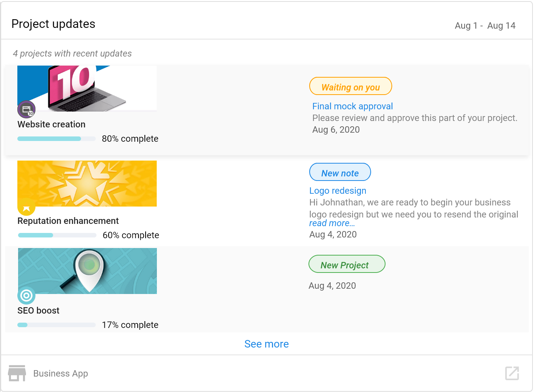The width and height of the screenshot is (534, 392).
Task: Click the Waiting on you status pill
Action: [x=351, y=86]
